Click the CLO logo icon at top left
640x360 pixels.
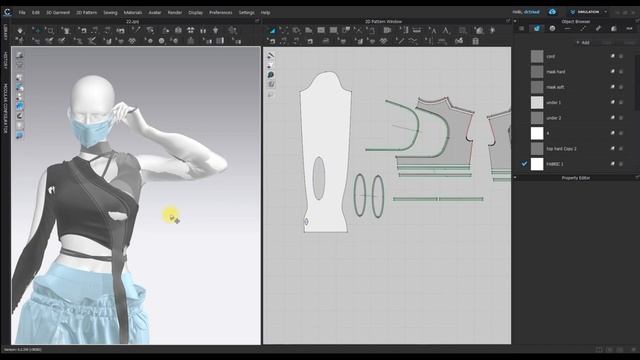point(7,12)
